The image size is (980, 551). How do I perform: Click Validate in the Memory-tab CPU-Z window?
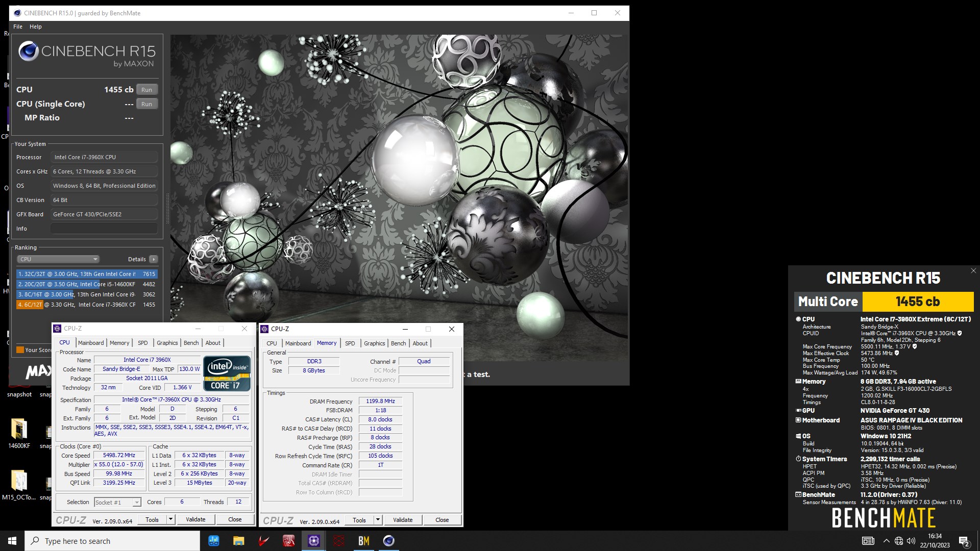coord(403,520)
